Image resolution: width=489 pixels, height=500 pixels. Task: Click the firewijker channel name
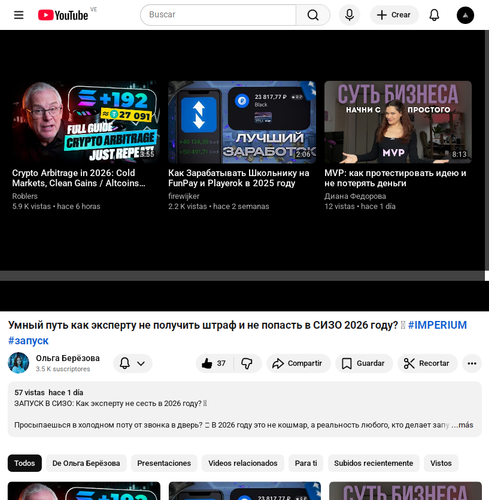coord(184,196)
